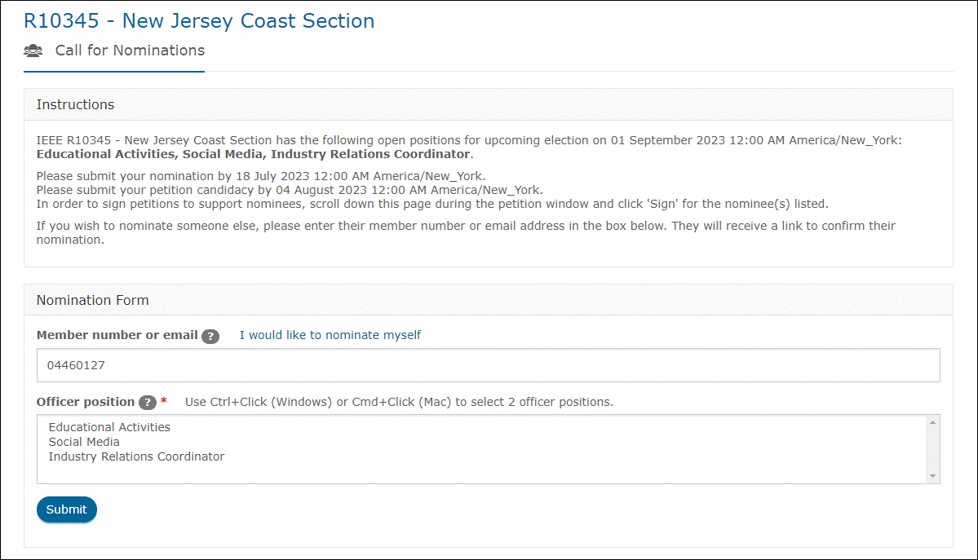978x560 pixels.
Task: Open help icon beside Officer position
Action: click(x=147, y=402)
